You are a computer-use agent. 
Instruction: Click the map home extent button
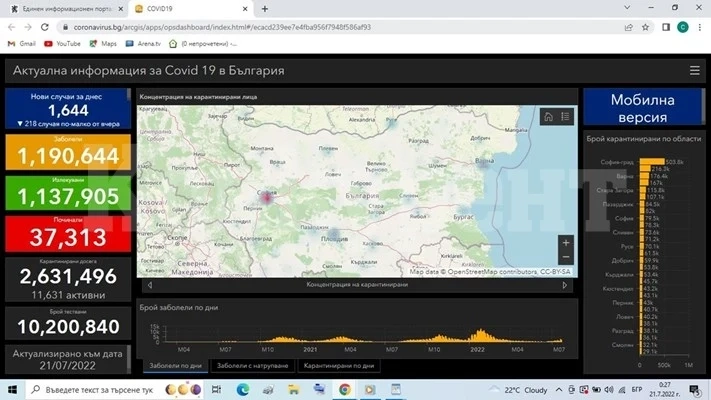tap(548, 117)
